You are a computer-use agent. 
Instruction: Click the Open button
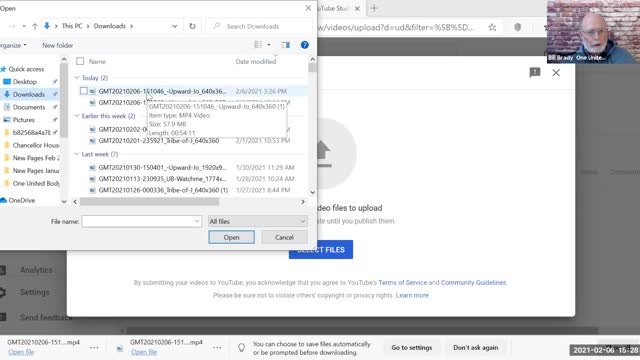pos(231,237)
